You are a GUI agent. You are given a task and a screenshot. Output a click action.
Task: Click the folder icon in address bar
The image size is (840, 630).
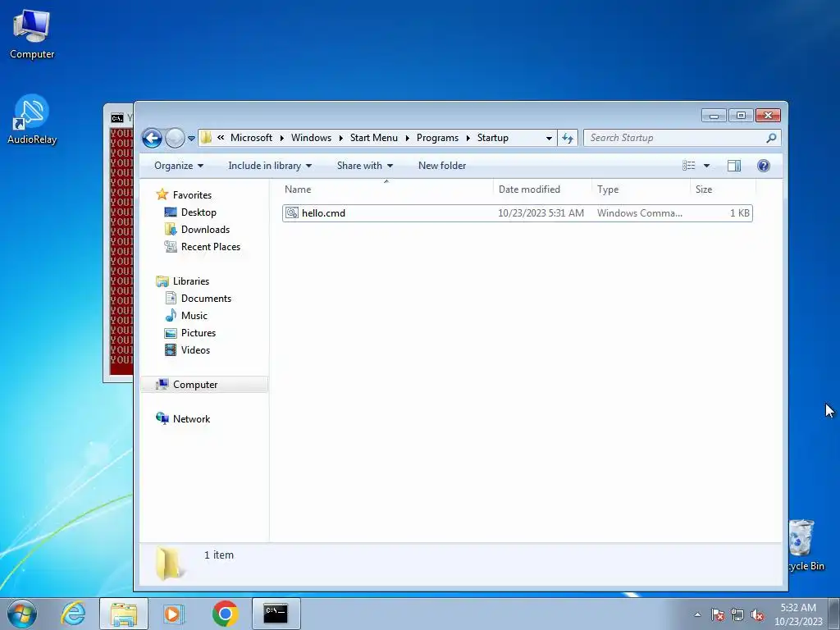pyautogui.click(x=206, y=138)
